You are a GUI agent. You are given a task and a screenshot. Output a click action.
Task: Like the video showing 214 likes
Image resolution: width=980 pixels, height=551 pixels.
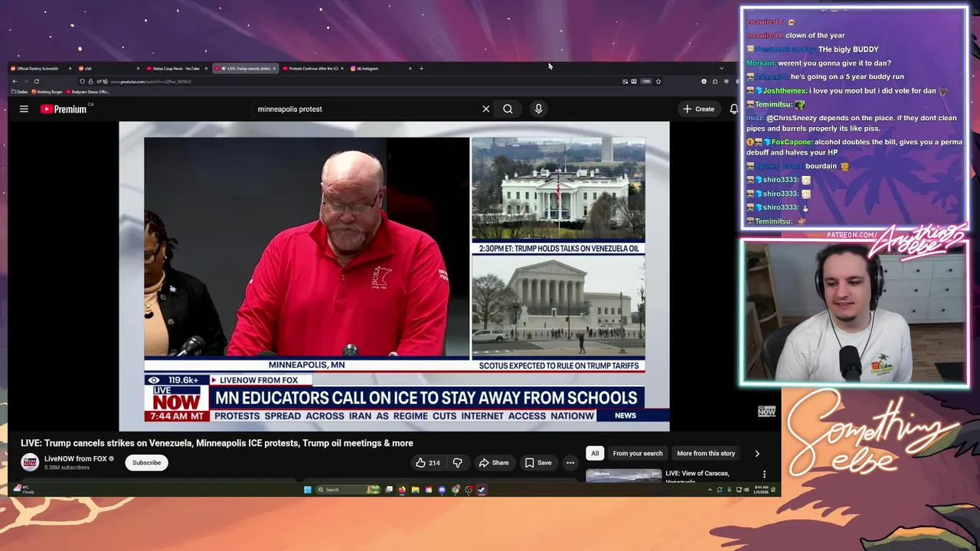pyautogui.click(x=427, y=462)
